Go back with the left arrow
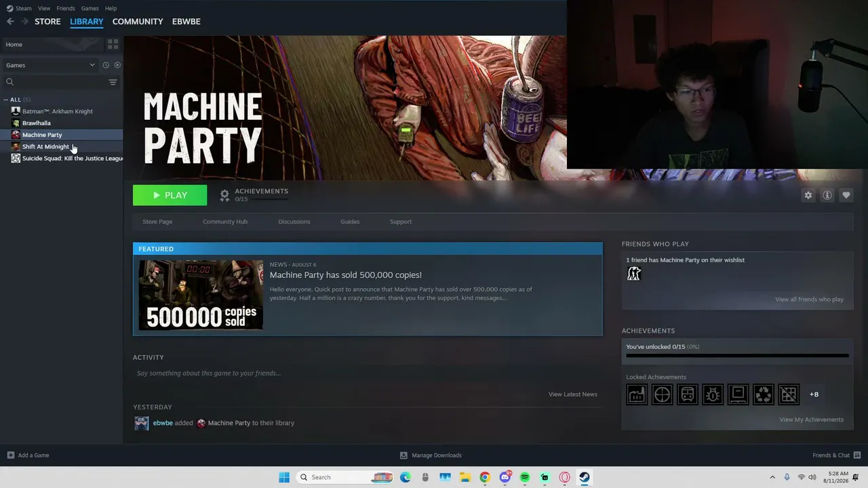This screenshot has height=488, width=868. [x=10, y=22]
